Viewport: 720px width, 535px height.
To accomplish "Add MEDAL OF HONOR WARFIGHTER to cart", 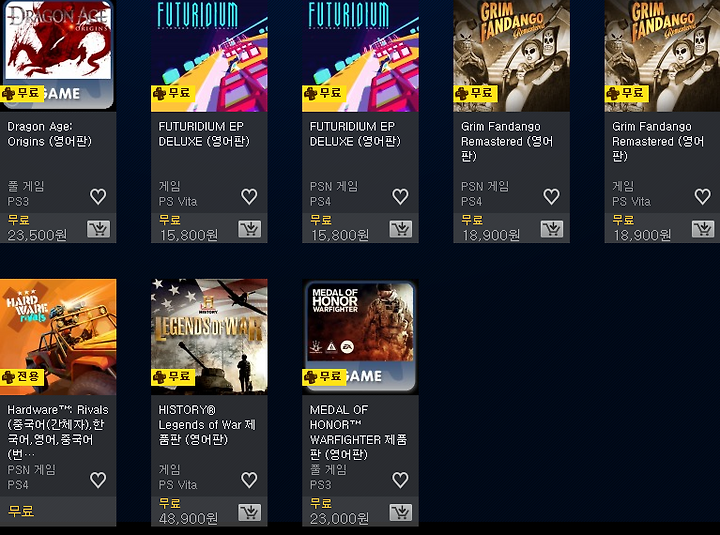I will 401,512.
